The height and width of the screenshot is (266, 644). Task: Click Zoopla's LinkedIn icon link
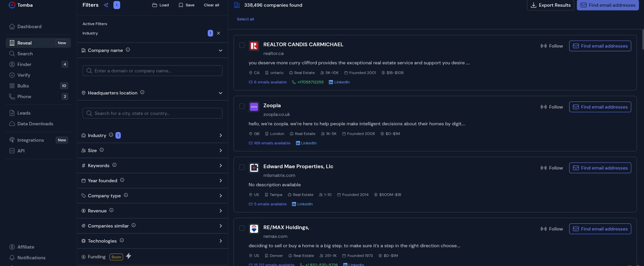(x=298, y=143)
